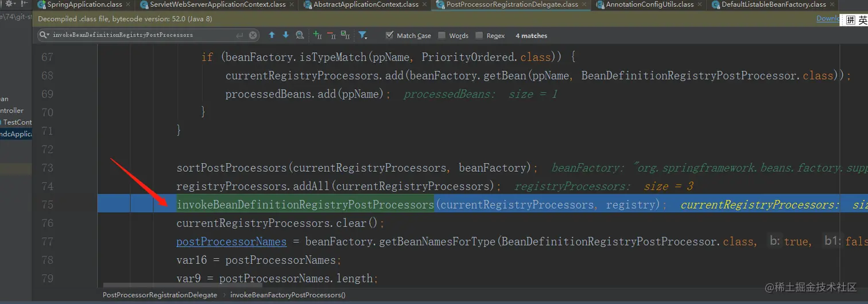Switch to ServletWebServerApplicationContext.class tab
Image resolution: width=868 pixels, height=304 pixels.
(218, 5)
